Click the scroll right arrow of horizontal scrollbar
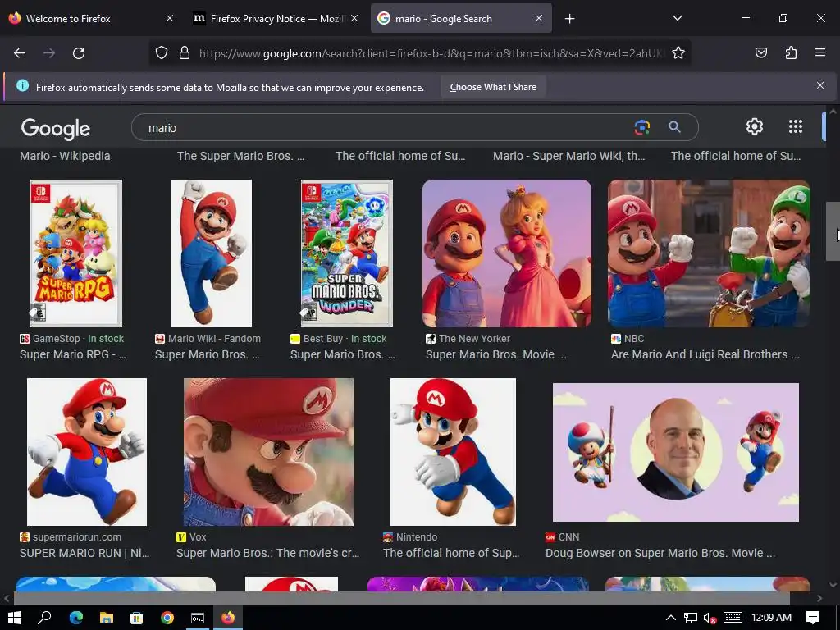The height and width of the screenshot is (630, 840). 819,598
